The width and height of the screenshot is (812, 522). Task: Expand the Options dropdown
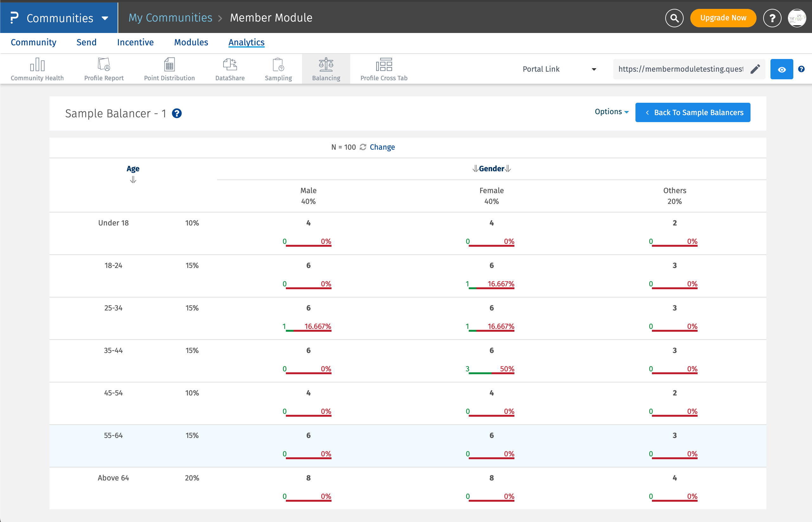click(611, 112)
